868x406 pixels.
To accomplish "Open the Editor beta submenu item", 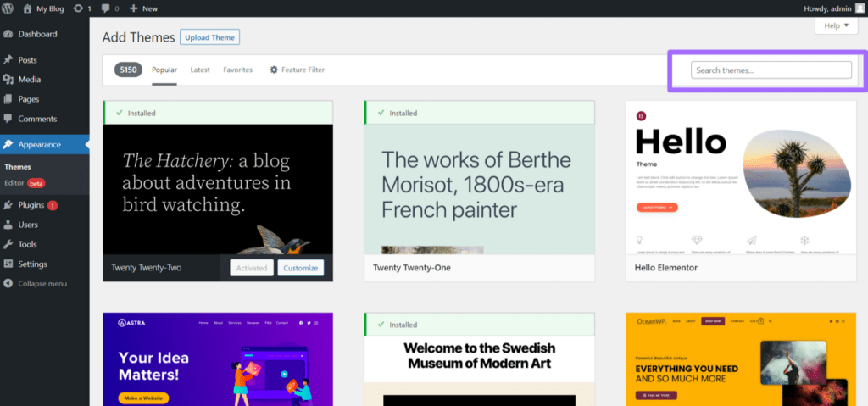I will coord(25,183).
